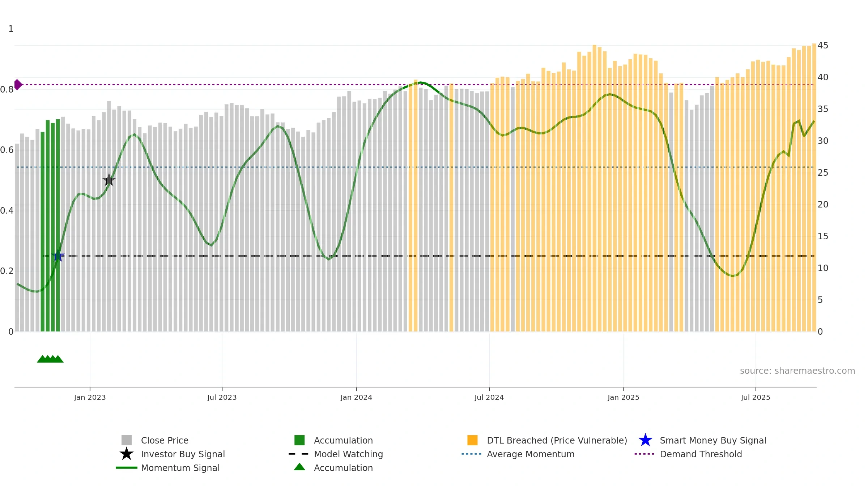Click the Jul 2025 axis label
The height and width of the screenshot is (488, 868).
point(756,398)
